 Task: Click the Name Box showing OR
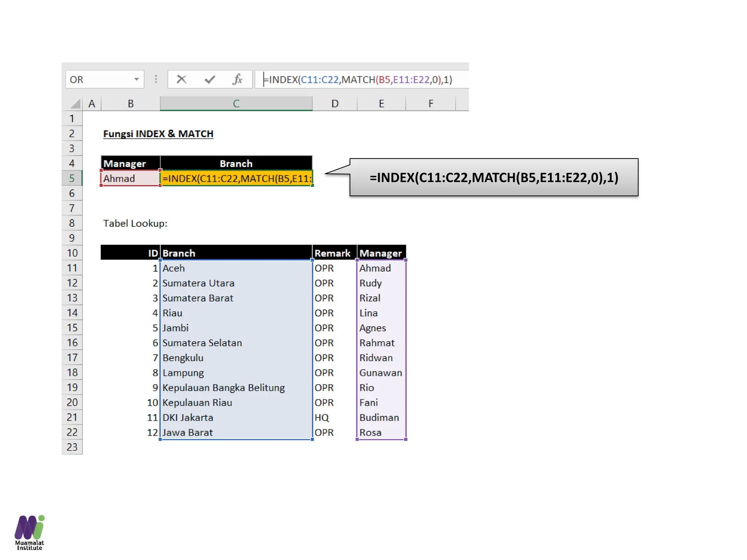pyautogui.click(x=105, y=79)
